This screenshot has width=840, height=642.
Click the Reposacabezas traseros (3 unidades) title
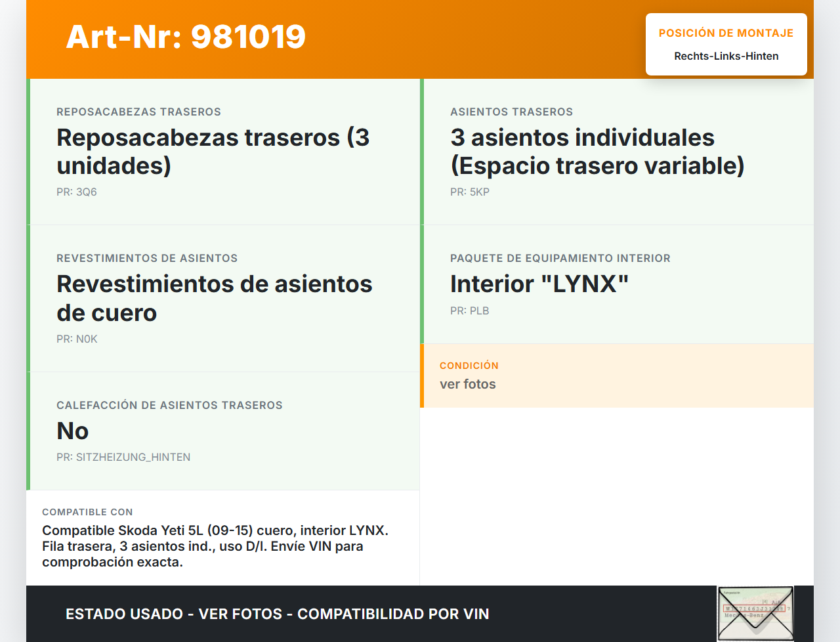(x=213, y=152)
